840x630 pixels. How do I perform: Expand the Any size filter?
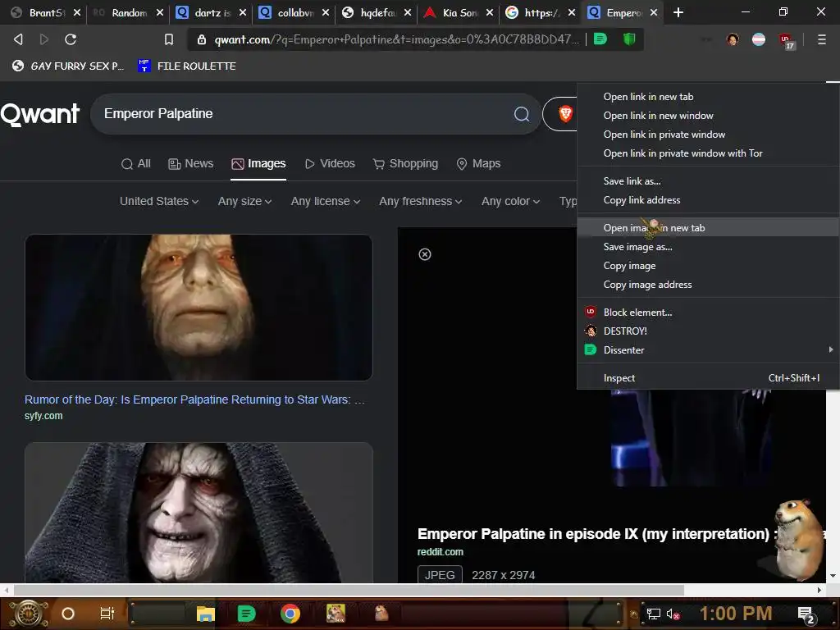(244, 202)
